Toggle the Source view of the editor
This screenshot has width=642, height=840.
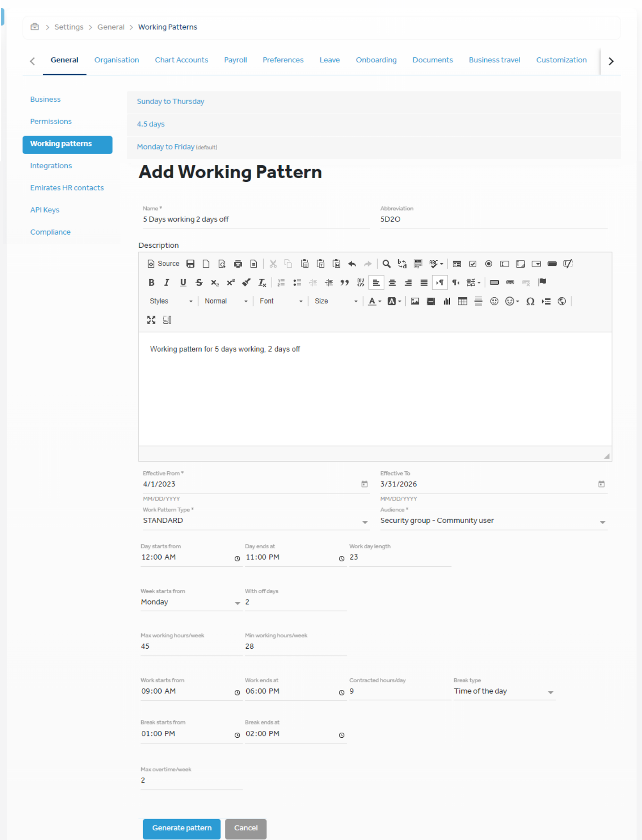164,264
